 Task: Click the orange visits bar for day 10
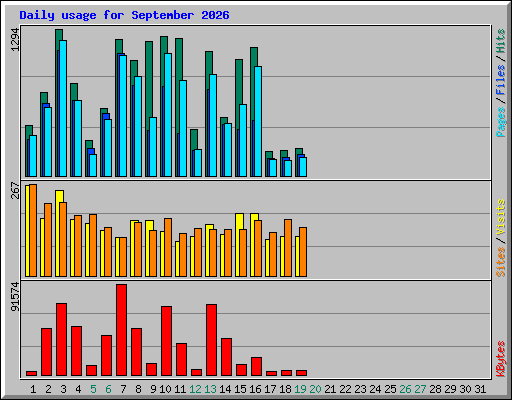[168, 247]
